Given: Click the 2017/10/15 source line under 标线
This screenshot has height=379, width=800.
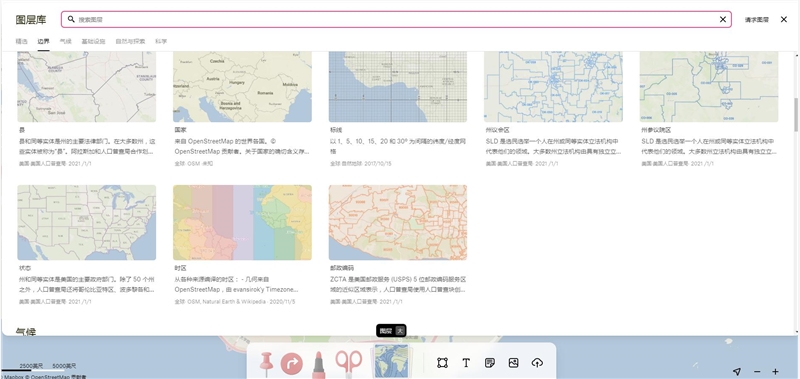Looking at the screenshot, I should (361, 164).
